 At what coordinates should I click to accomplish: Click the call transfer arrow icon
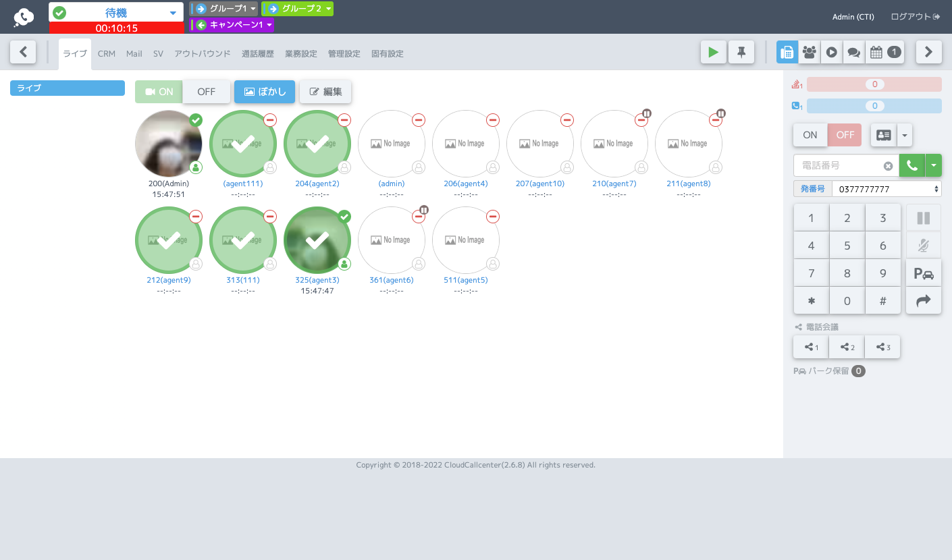pyautogui.click(x=924, y=301)
